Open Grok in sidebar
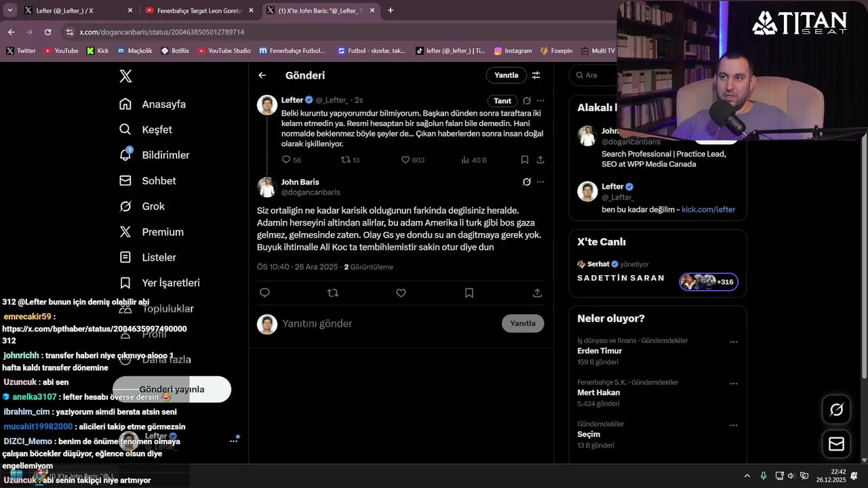Viewport: 868px width, 488px height. [142, 206]
